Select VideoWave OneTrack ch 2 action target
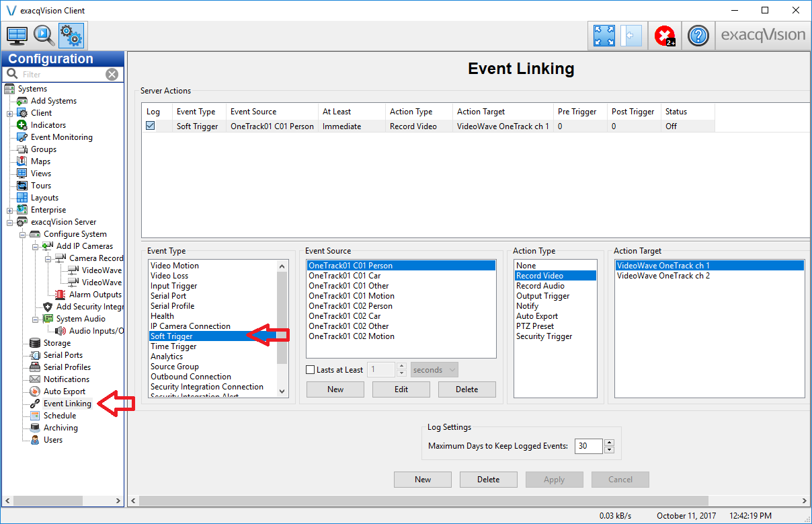Screen dimensions: 812x524 pyautogui.click(x=663, y=276)
